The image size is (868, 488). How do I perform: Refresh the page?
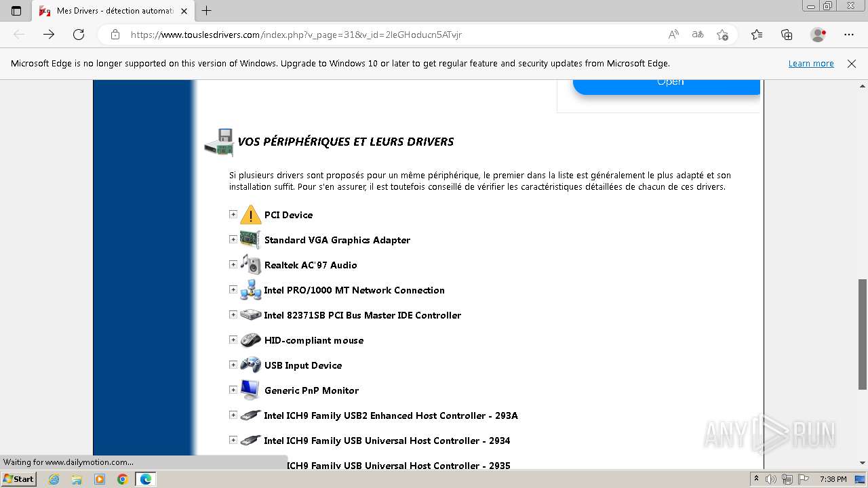click(x=79, y=35)
